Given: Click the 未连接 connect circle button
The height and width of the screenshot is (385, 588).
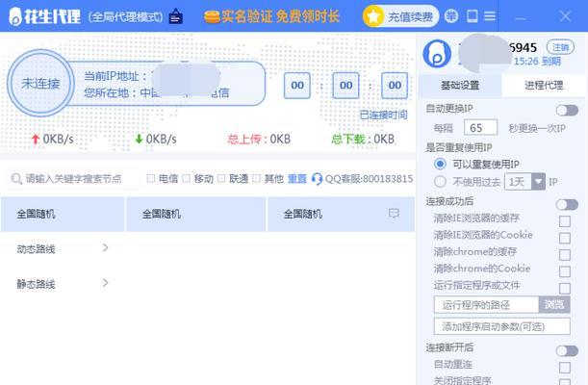Looking at the screenshot, I should (40, 83).
